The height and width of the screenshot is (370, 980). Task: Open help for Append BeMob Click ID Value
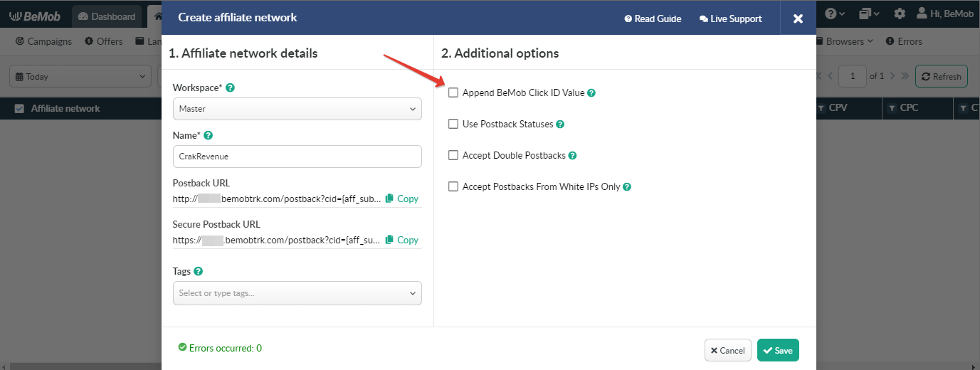591,93
